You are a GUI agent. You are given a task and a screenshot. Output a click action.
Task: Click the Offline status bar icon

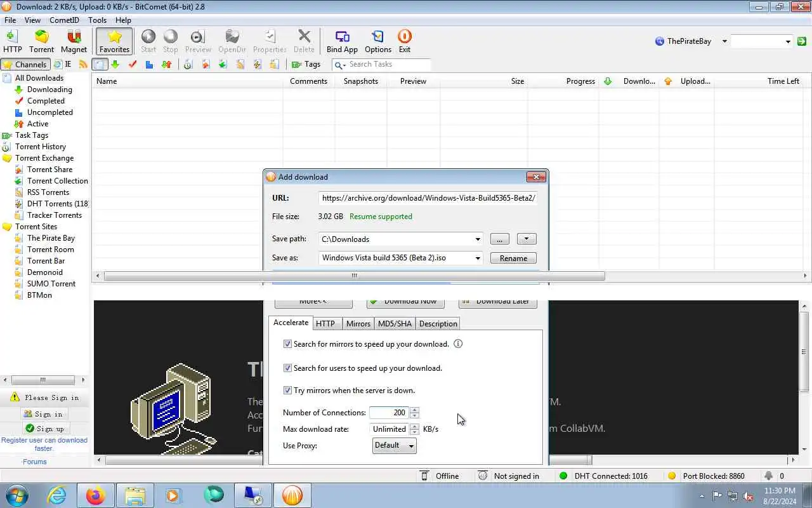[424, 476]
